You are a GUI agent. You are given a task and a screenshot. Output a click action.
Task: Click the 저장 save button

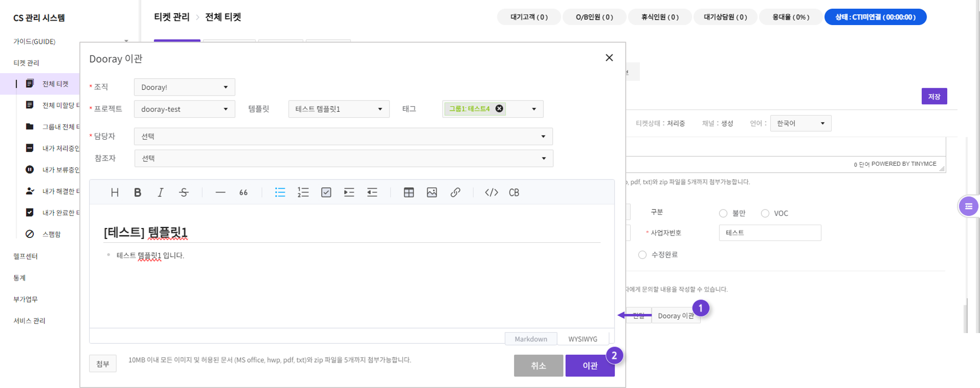(934, 96)
